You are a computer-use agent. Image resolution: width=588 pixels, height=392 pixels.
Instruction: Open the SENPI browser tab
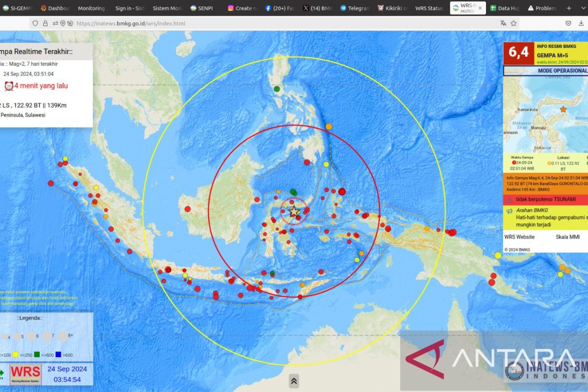coord(204,8)
